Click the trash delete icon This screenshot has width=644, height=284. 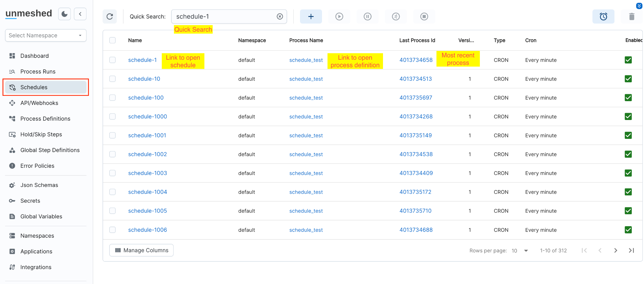click(x=631, y=17)
